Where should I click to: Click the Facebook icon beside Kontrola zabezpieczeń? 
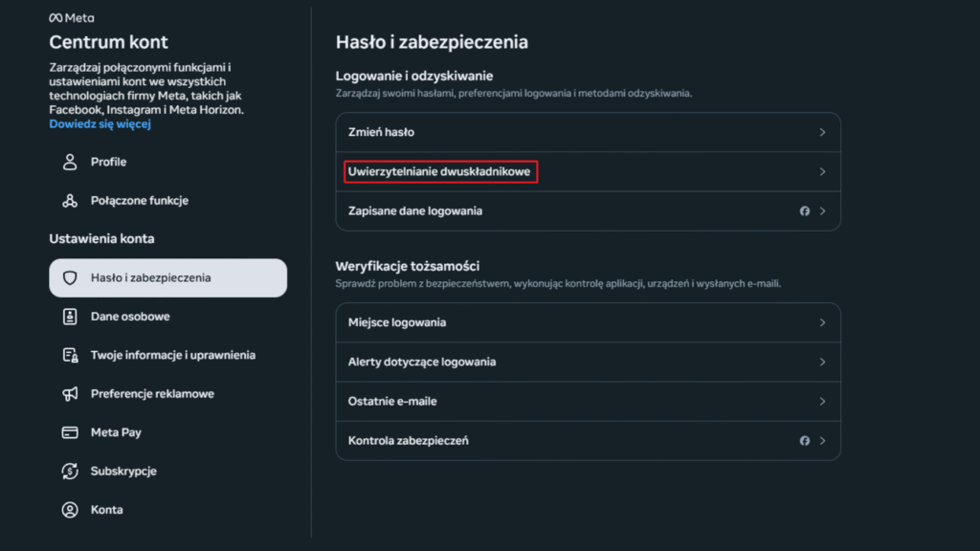(805, 441)
